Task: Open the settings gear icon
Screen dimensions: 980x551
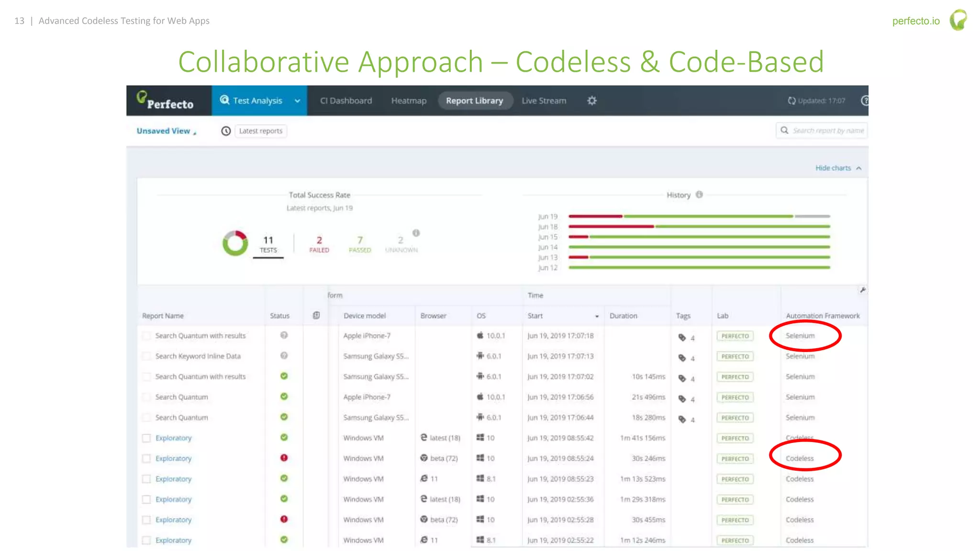Action: point(592,100)
